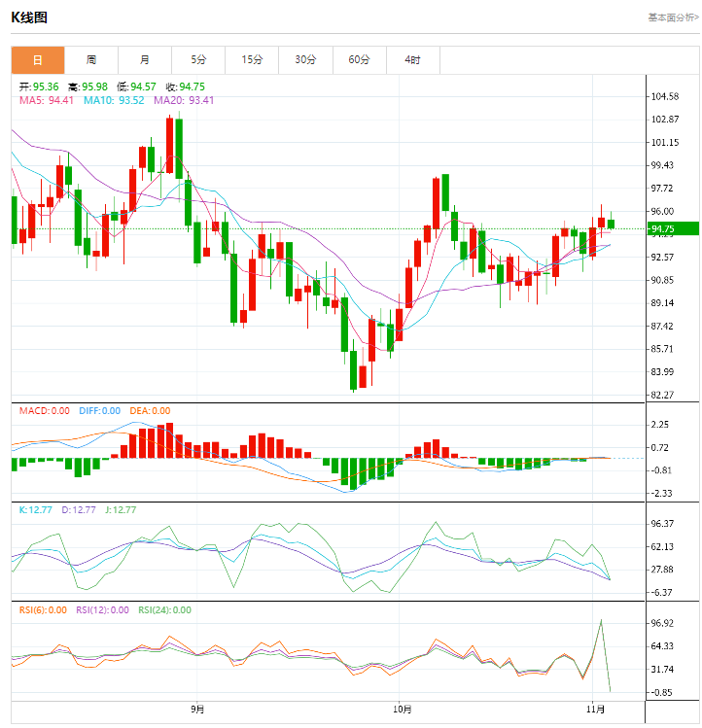Click the RSI(12):0.00 label
702x728 pixels.
click(x=103, y=610)
